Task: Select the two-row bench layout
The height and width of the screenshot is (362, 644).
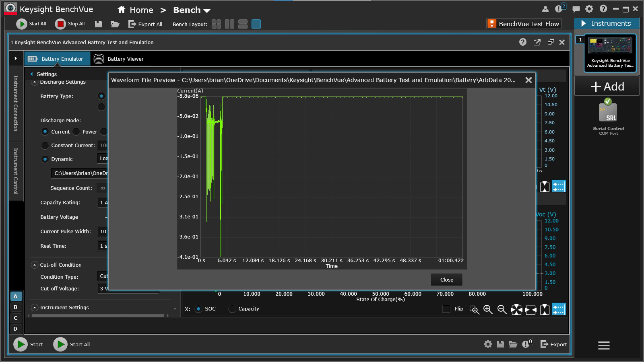Action: pos(243,24)
